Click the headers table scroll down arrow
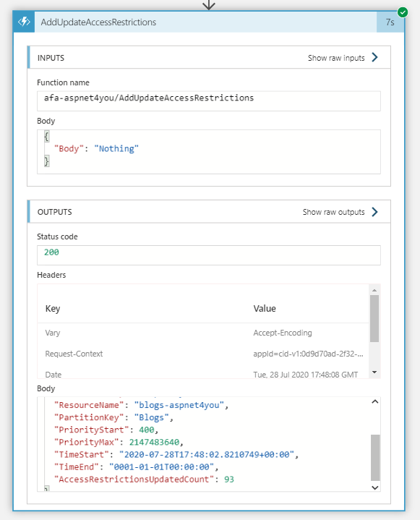Image resolution: width=420 pixels, height=520 pixels. click(374, 372)
